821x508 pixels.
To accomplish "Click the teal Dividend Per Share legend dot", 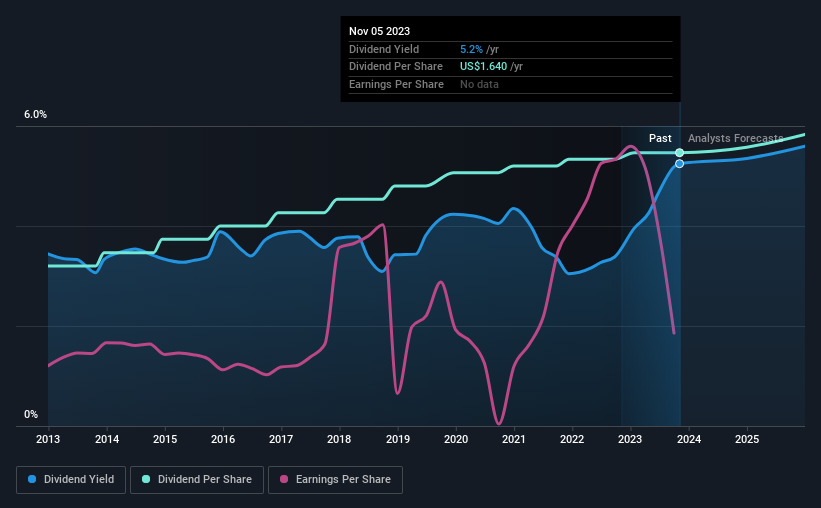I will (x=146, y=479).
